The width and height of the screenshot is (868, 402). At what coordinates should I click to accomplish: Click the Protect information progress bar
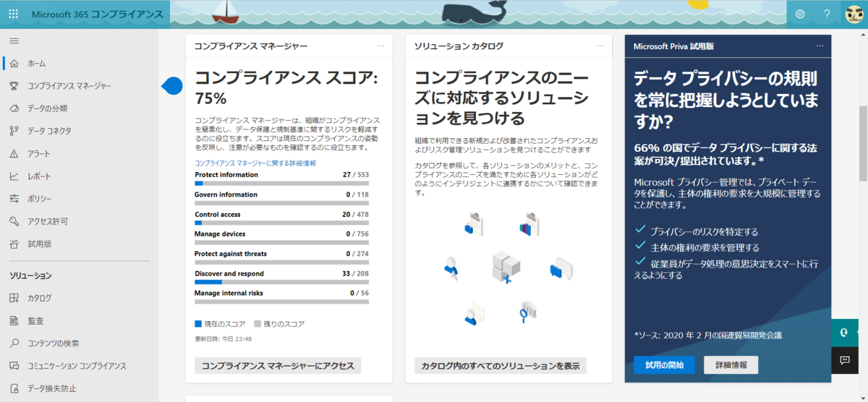point(281,184)
